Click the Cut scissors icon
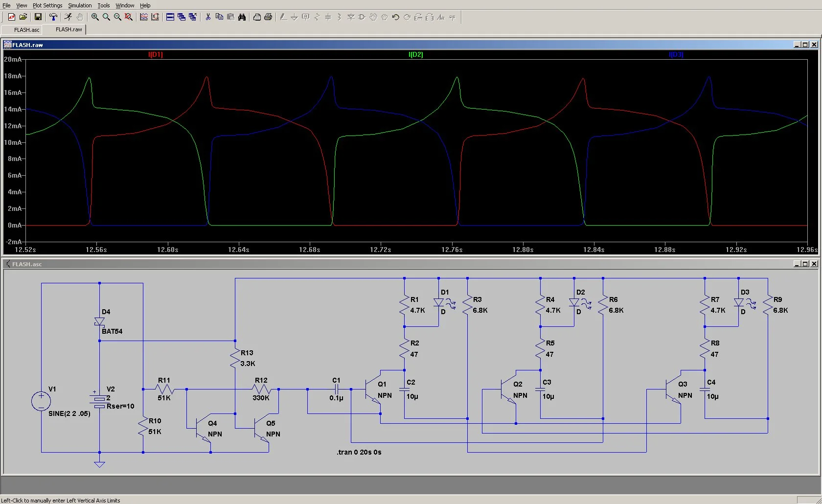Screen dimensions: 822x504 coord(208,17)
